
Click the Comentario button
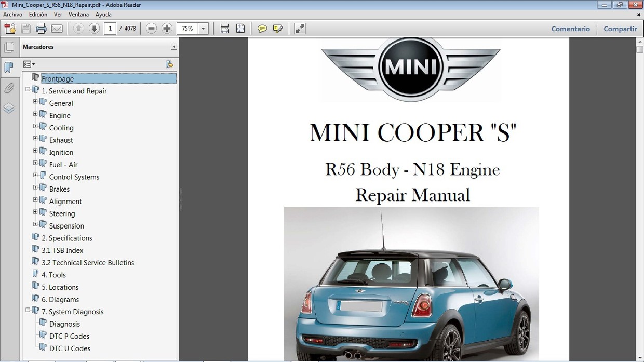click(571, 29)
